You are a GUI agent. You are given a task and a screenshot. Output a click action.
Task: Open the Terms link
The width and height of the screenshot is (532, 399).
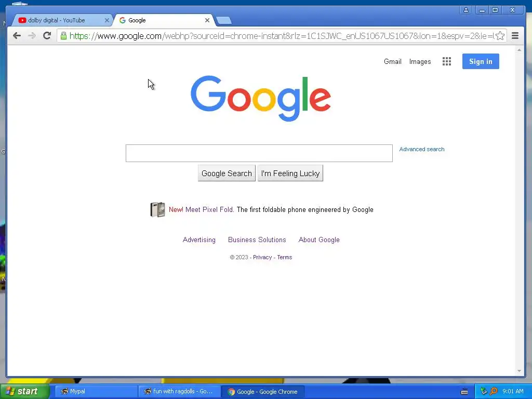click(284, 257)
